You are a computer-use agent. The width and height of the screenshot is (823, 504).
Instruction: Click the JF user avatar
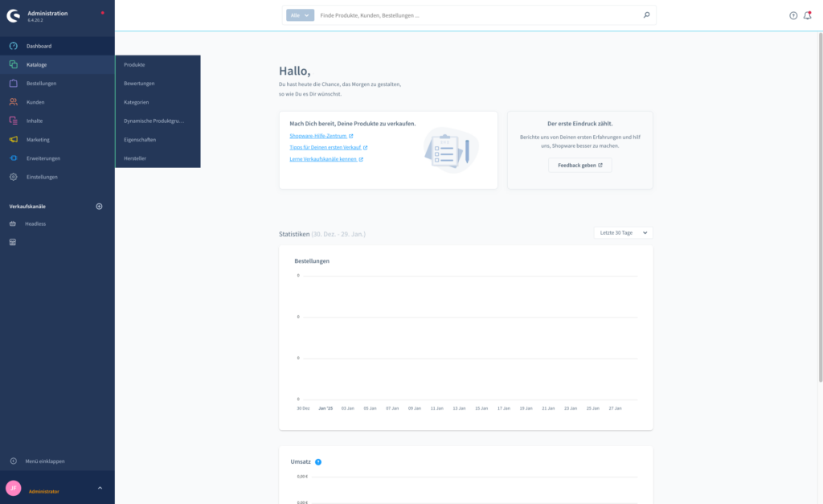pos(13,488)
